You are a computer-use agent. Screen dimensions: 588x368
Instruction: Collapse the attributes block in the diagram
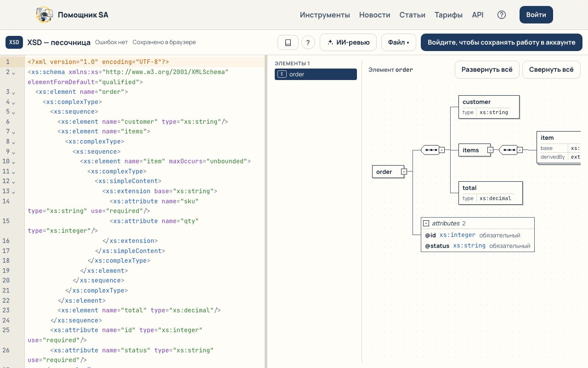426,224
